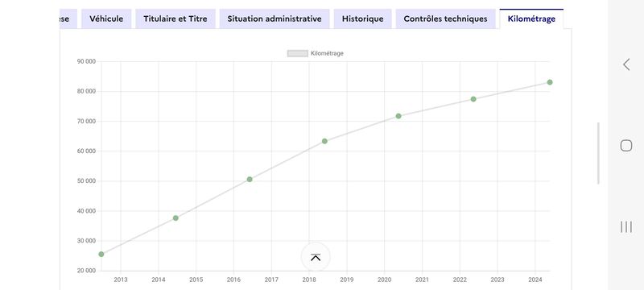
Task: Click the last 2024 data point
Action: (550, 82)
